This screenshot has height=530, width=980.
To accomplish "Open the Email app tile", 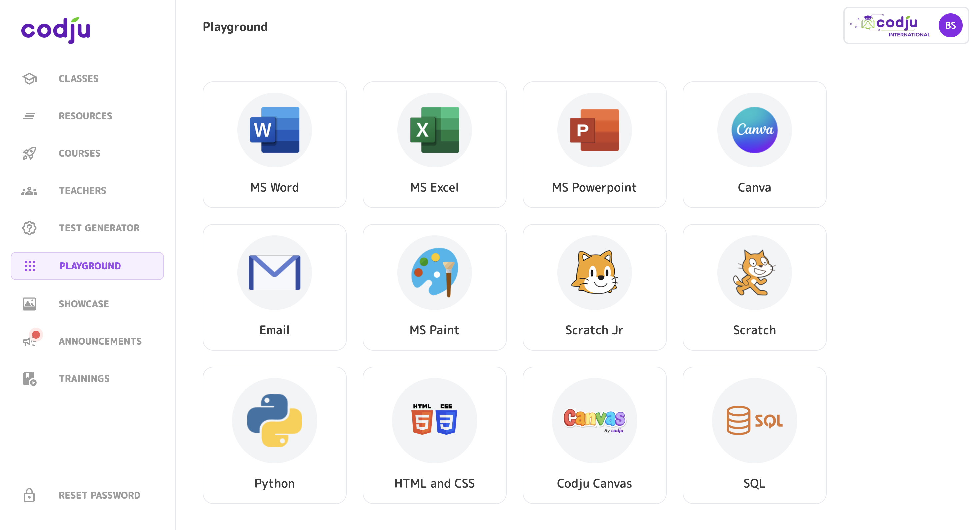I will tap(274, 288).
